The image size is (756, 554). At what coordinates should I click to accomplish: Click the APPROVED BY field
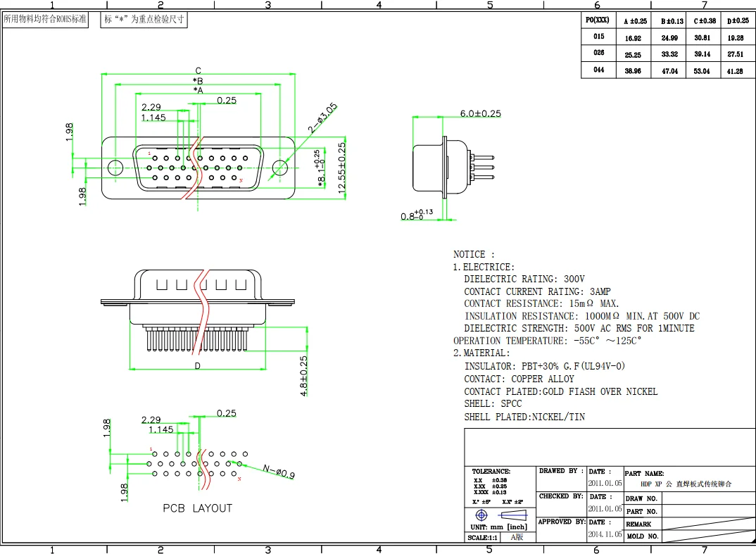click(561, 522)
